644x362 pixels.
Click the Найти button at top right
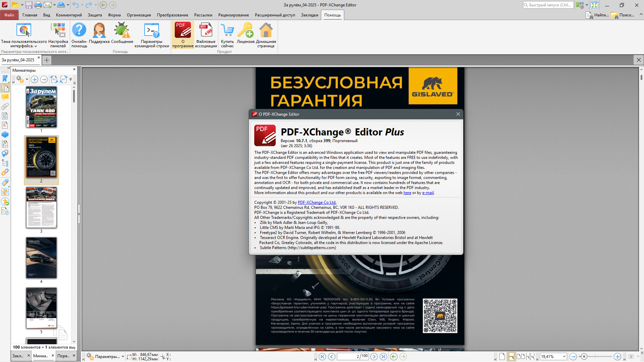[597, 15]
